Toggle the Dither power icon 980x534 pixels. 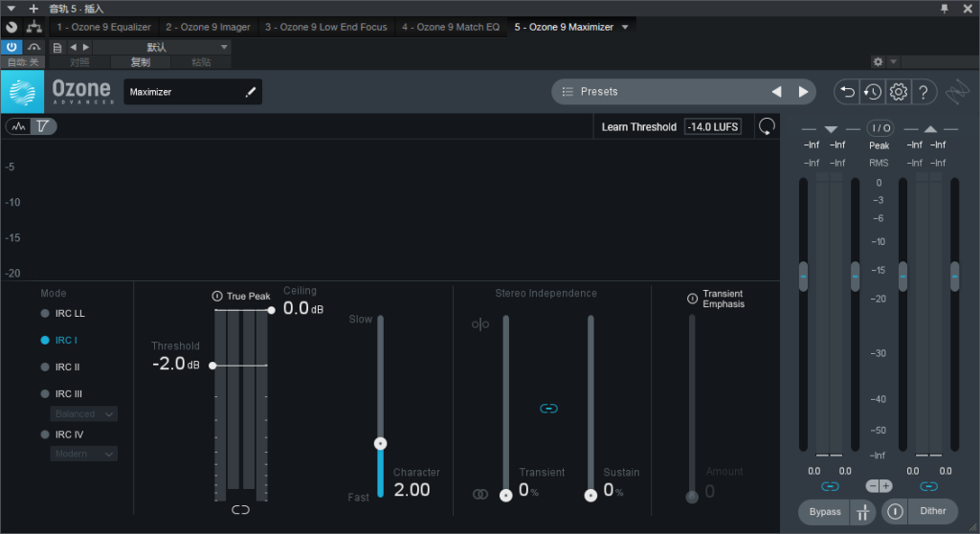coord(895,511)
